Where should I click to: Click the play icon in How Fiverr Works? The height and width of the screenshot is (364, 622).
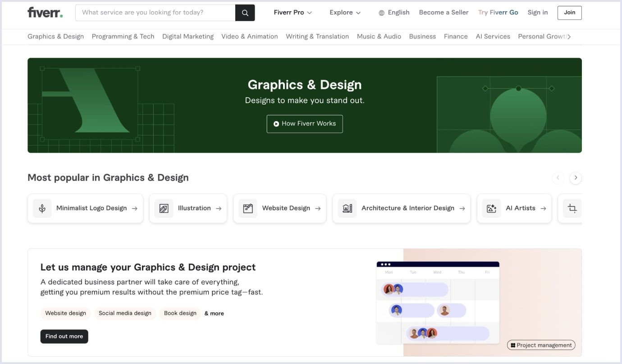(276, 124)
